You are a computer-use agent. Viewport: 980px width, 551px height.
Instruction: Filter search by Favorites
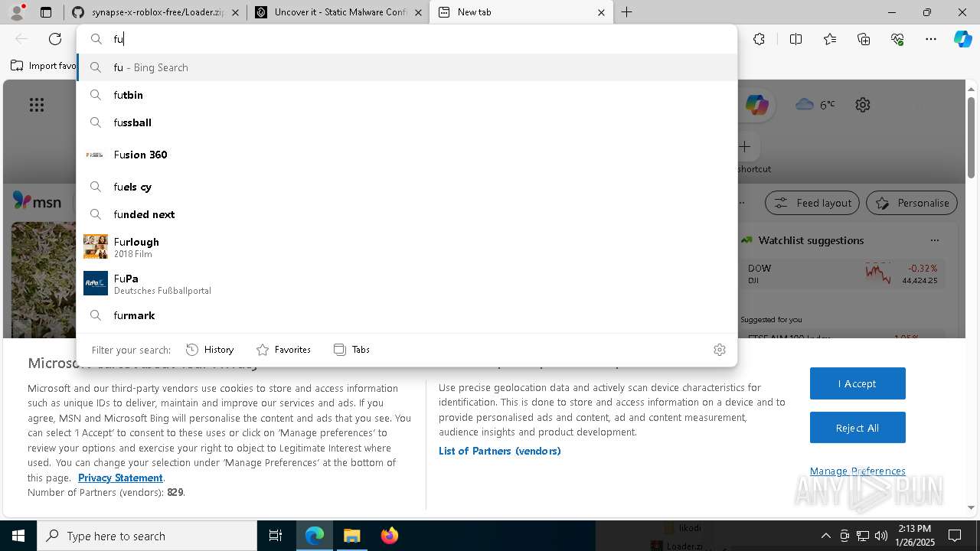283,350
